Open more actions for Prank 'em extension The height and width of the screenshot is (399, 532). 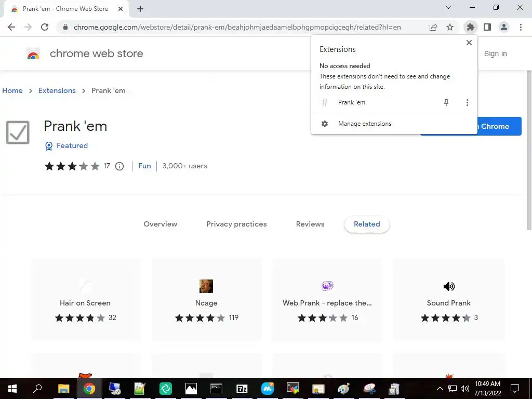pos(467,102)
